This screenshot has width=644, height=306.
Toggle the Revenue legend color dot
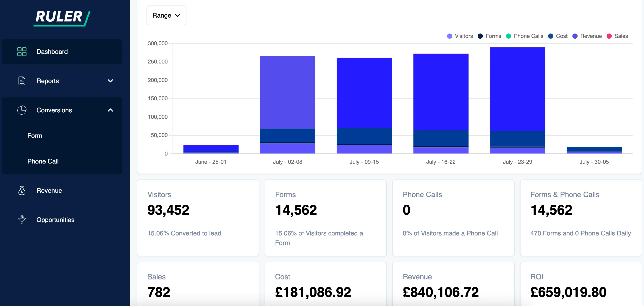pyautogui.click(x=575, y=36)
